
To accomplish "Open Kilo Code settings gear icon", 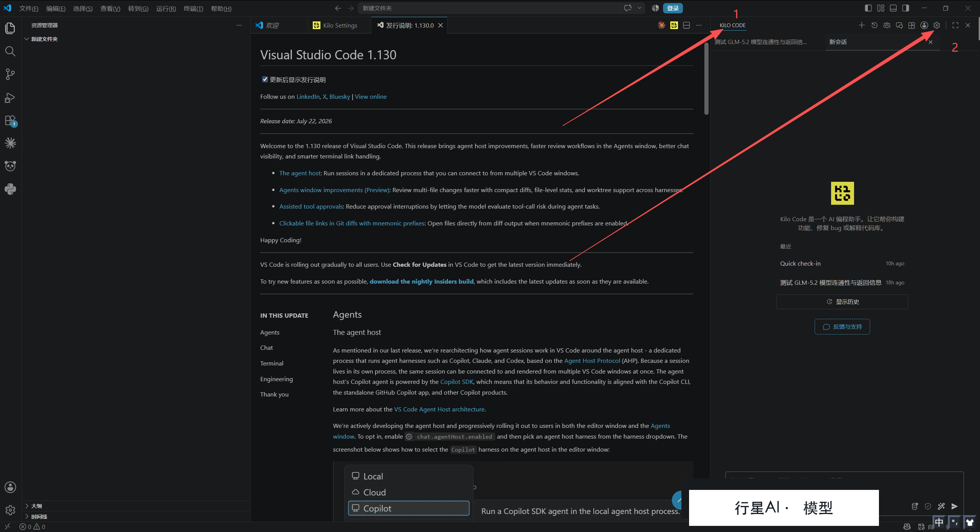I will tap(937, 25).
